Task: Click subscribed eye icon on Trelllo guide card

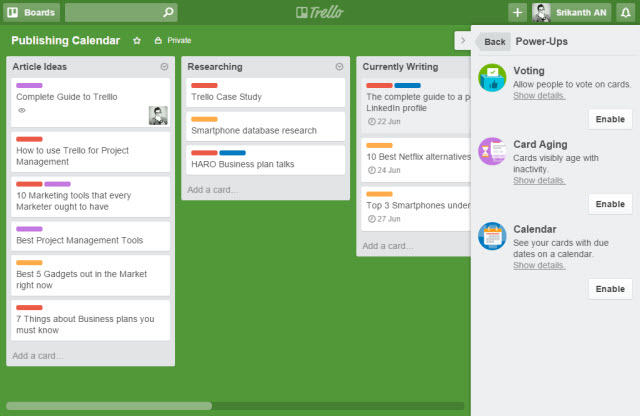Action: click(x=22, y=110)
